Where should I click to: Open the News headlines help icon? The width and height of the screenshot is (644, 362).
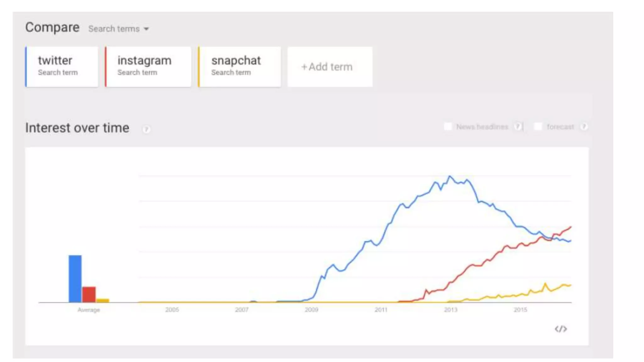518,127
